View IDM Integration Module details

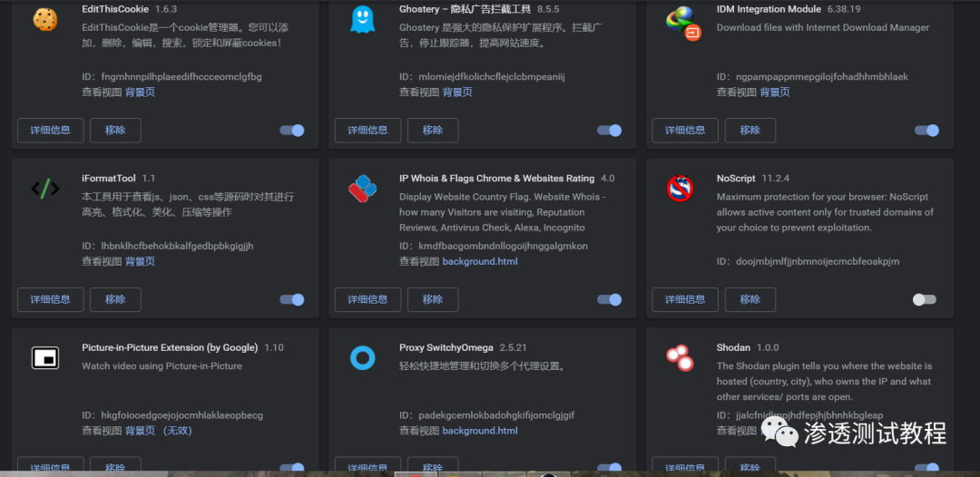[x=686, y=131]
